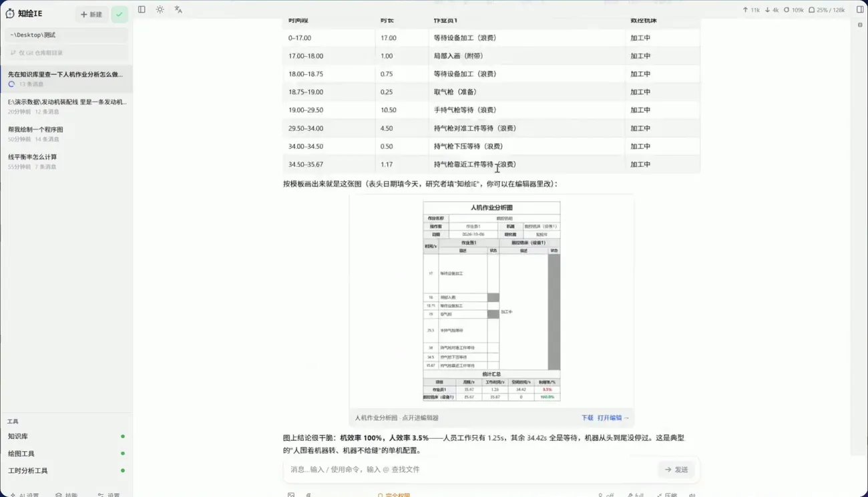Viewport: 868px width, 497px height.
Task: Click 绘图工具 green status dot
Action: tap(123, 454)
